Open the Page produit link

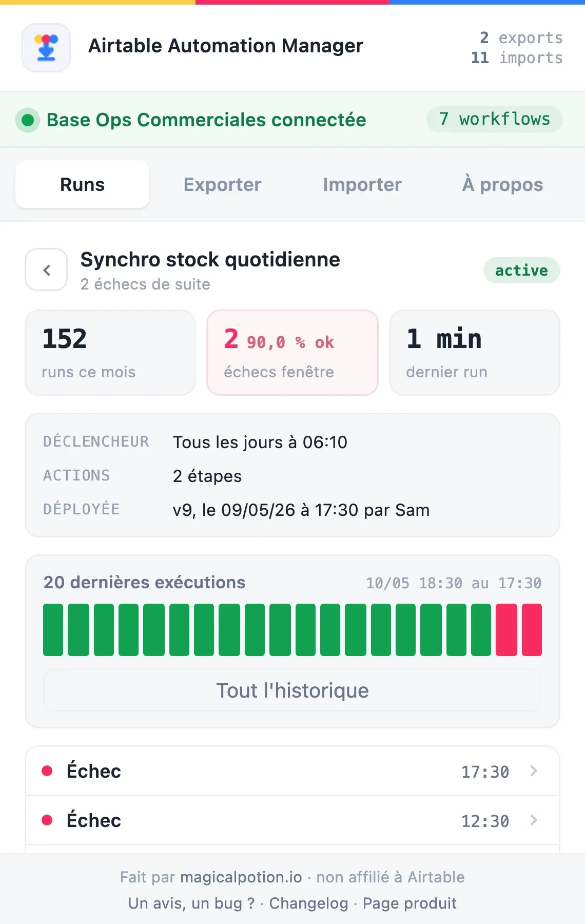410,903
